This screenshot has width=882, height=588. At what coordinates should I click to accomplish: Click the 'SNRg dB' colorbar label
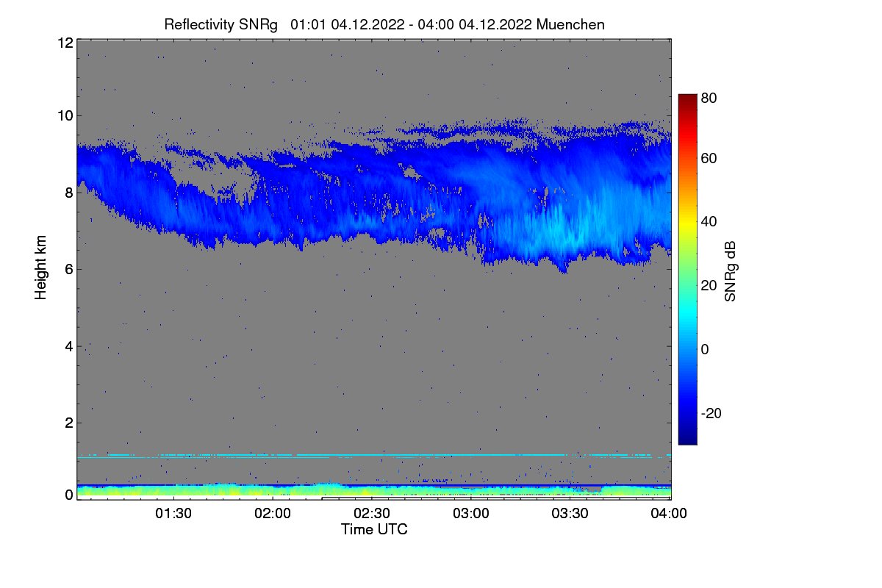pos(730,273)
